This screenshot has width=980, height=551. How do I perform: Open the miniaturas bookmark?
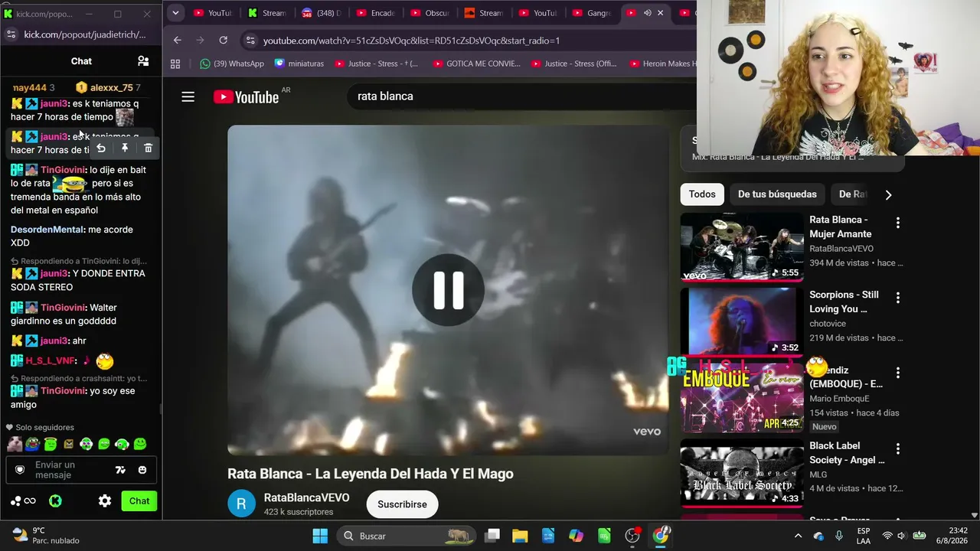tap(299, 64)
